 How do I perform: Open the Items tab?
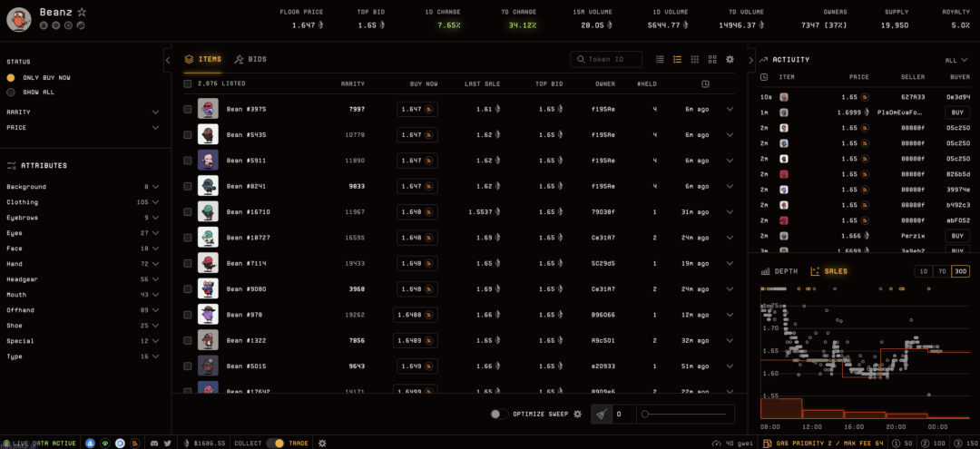[x=203, y=59]
